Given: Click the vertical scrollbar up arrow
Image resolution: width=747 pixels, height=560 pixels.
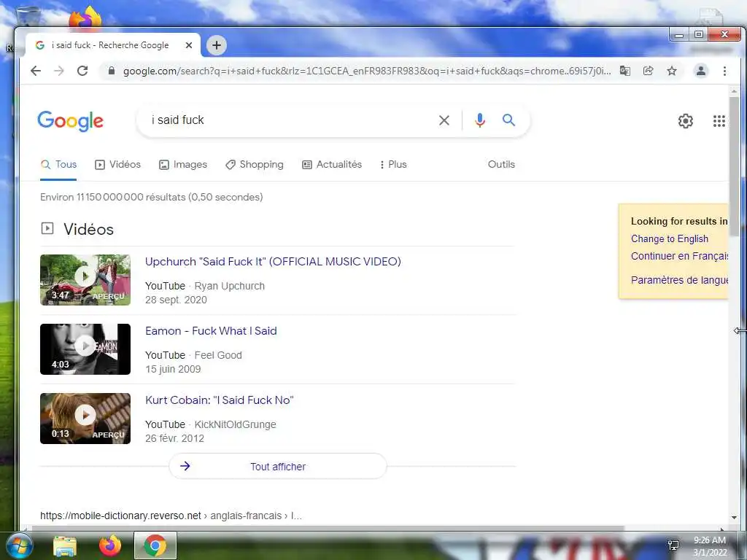Looking at the screenshot, I should [734, 90].
